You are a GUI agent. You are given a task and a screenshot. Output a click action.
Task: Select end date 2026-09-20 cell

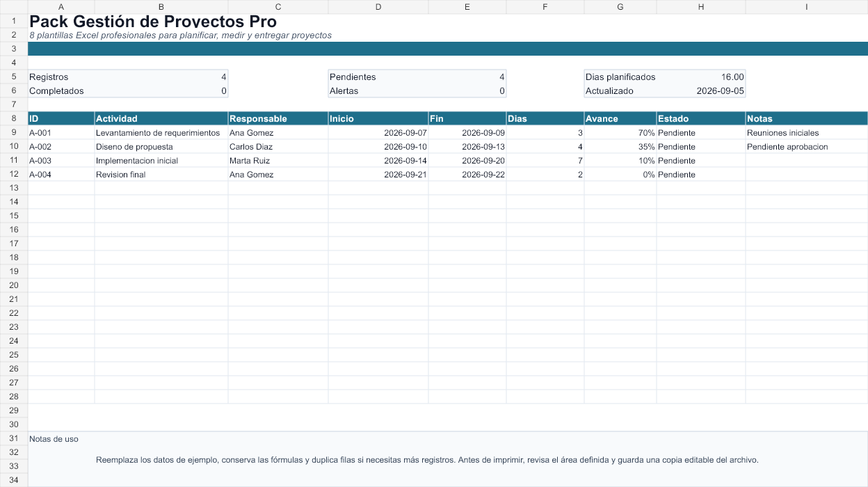point(467,160)
